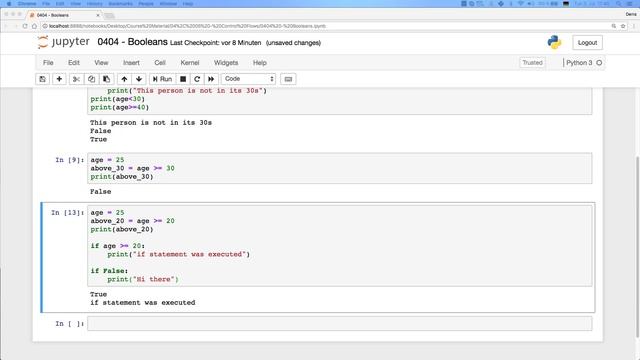
Task: Save notebook with the save and checkpoint icon
Action: pos(42,79)
